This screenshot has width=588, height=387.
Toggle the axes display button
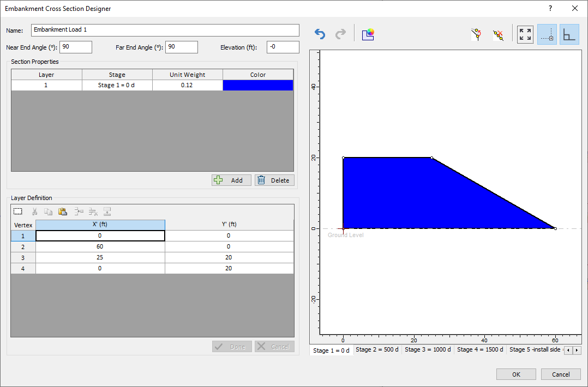[568, 34]
